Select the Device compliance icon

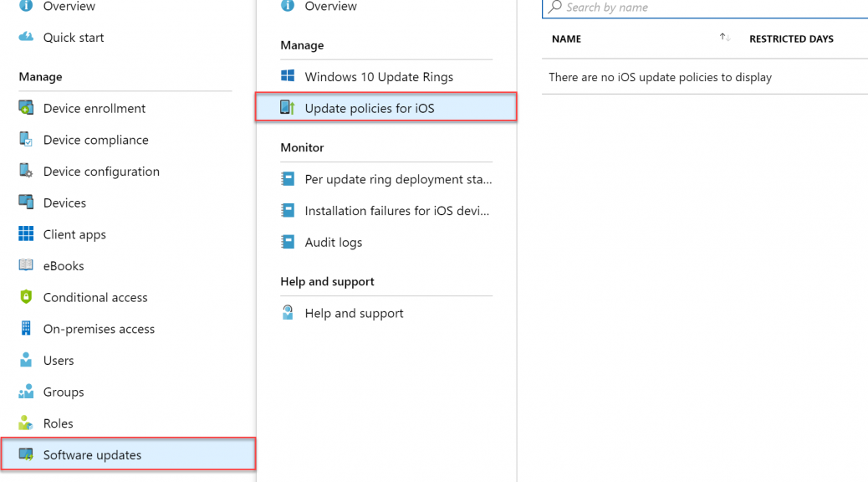click(x=26, y=139)
